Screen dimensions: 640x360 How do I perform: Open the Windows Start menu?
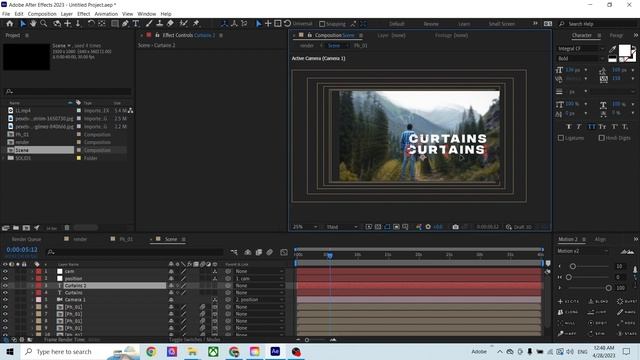click(x=9, y=351)
